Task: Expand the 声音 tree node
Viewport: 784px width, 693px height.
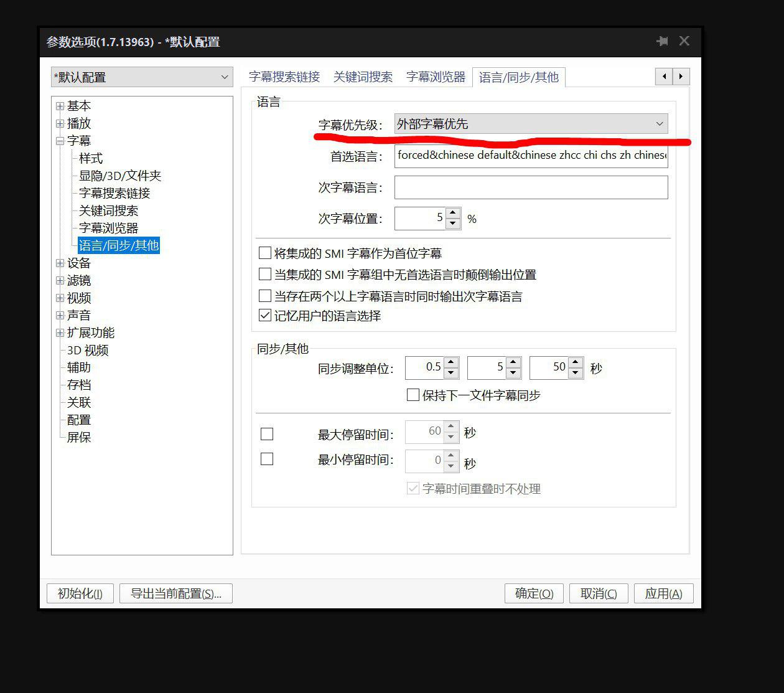Action: (x=60, y=315)
